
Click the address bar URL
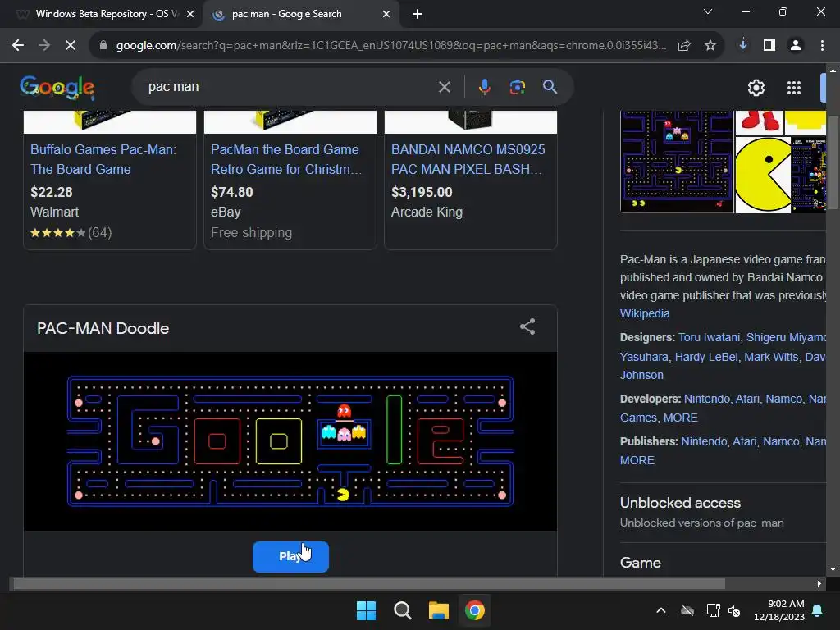[x=391, y=46]
